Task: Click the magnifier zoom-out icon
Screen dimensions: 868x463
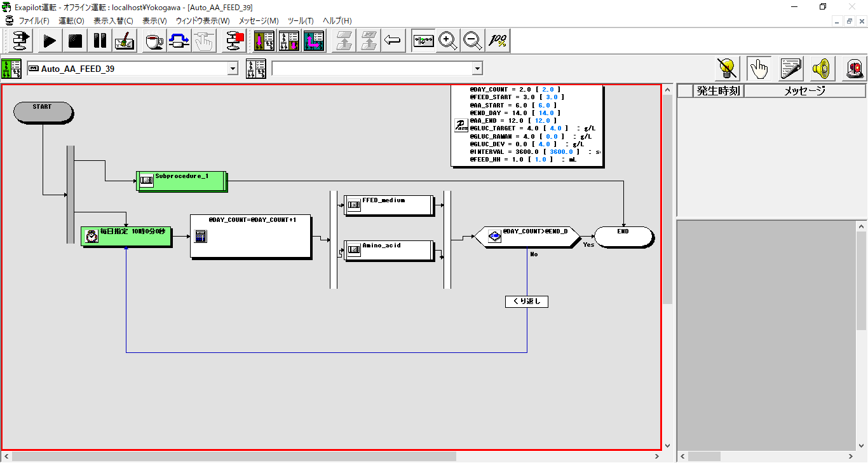Action: 472,41
